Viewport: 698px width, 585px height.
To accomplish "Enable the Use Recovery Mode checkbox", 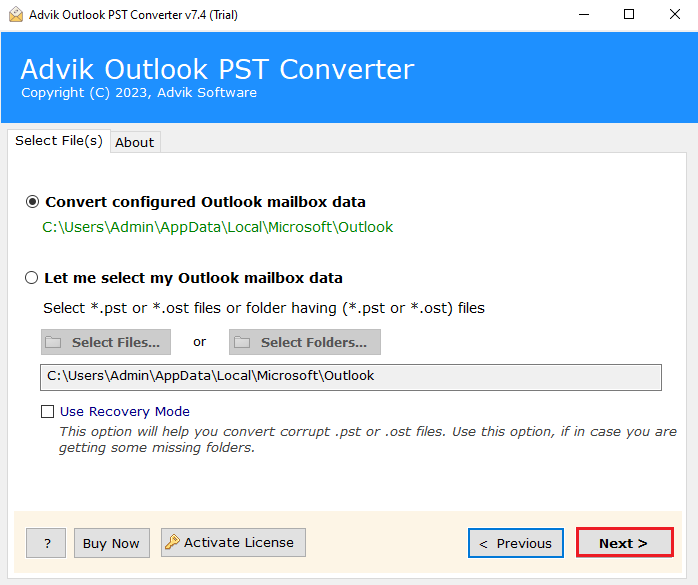I will (48, 411).
